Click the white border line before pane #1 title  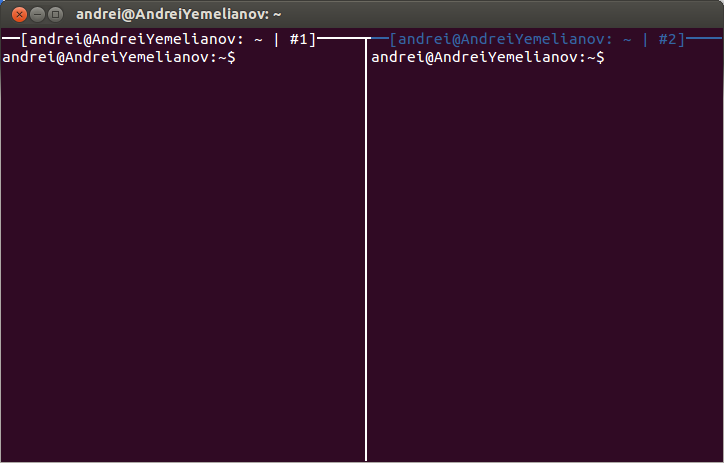pos(10,39)
